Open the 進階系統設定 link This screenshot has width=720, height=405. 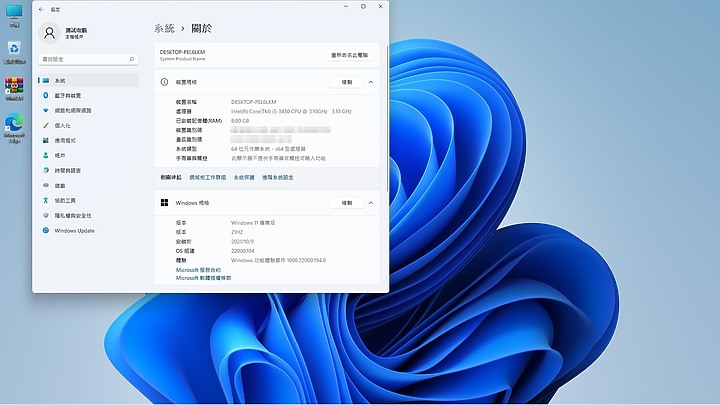[278, 177]
